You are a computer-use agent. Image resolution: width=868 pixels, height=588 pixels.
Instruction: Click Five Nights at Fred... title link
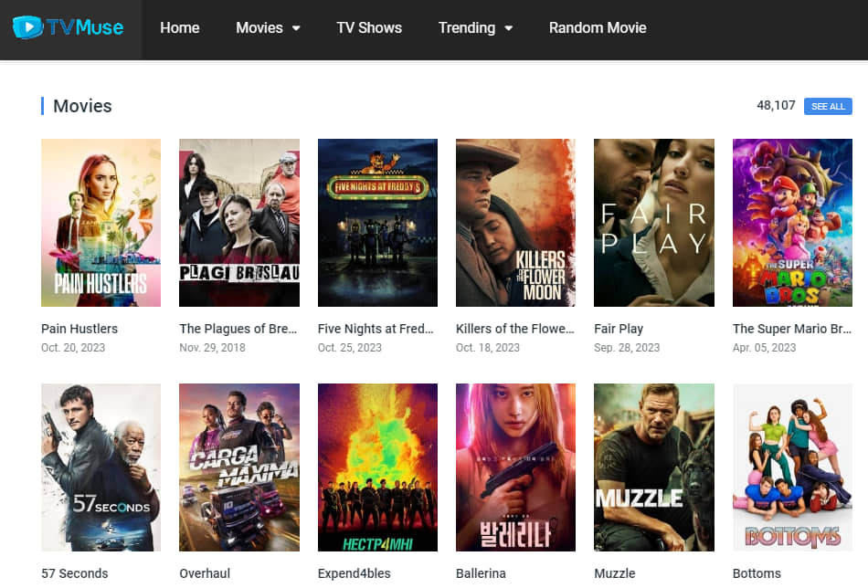[376, 329]
